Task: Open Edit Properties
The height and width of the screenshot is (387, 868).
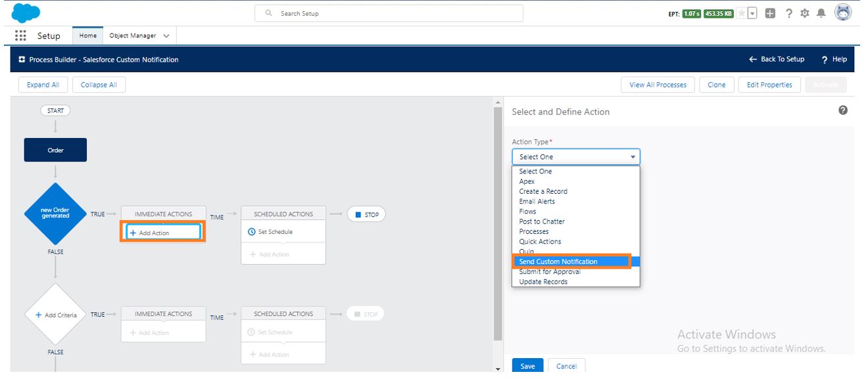Action: (769, 85)
